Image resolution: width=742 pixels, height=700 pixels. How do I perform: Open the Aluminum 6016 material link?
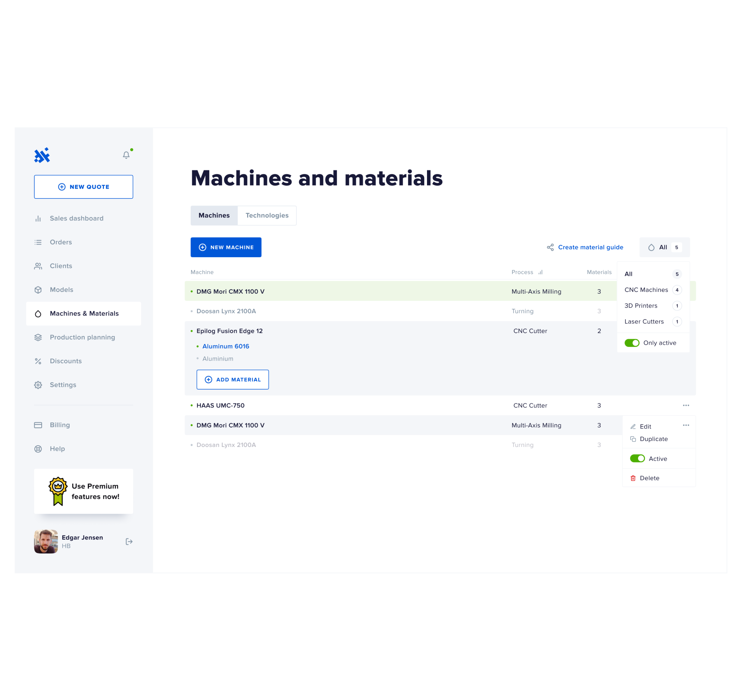(225, 346)
